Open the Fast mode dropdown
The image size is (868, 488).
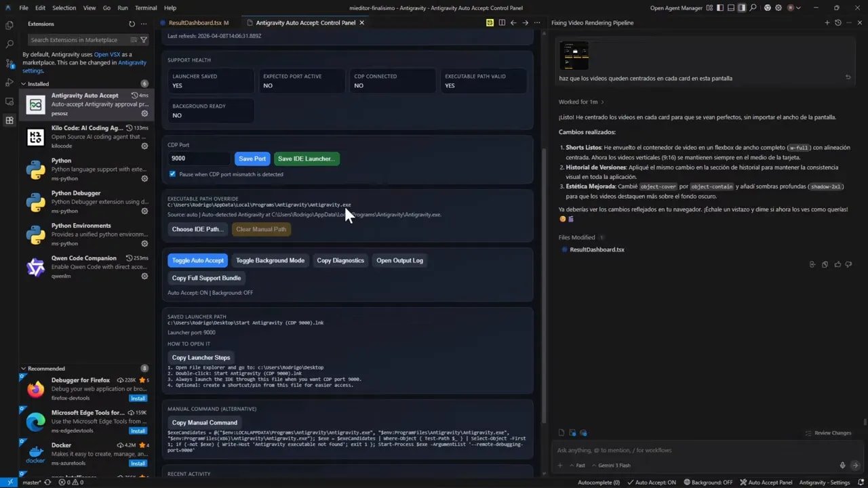click(x=576, y=466)
